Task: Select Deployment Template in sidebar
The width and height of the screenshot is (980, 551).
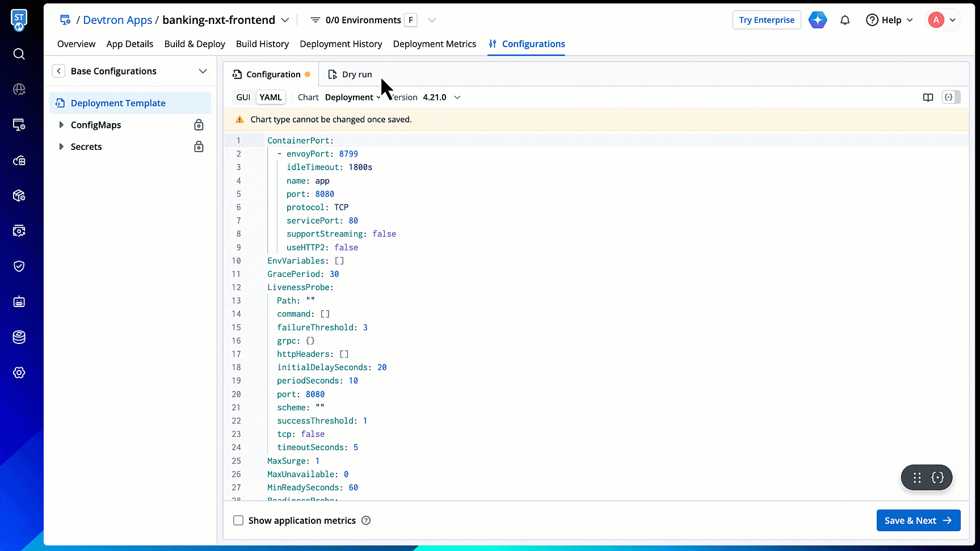Action: tap(118, 103)
